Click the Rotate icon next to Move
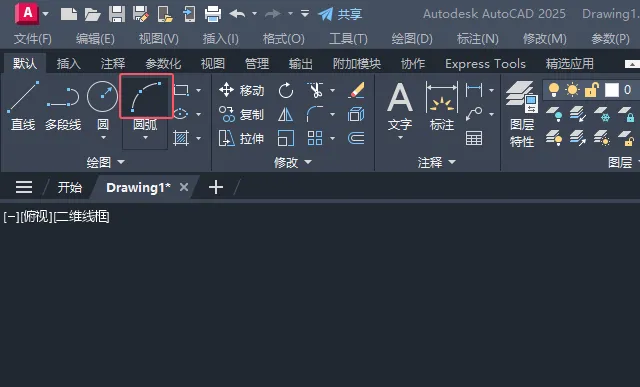Screen dimensions: 640x387 [x=286, y=90]
